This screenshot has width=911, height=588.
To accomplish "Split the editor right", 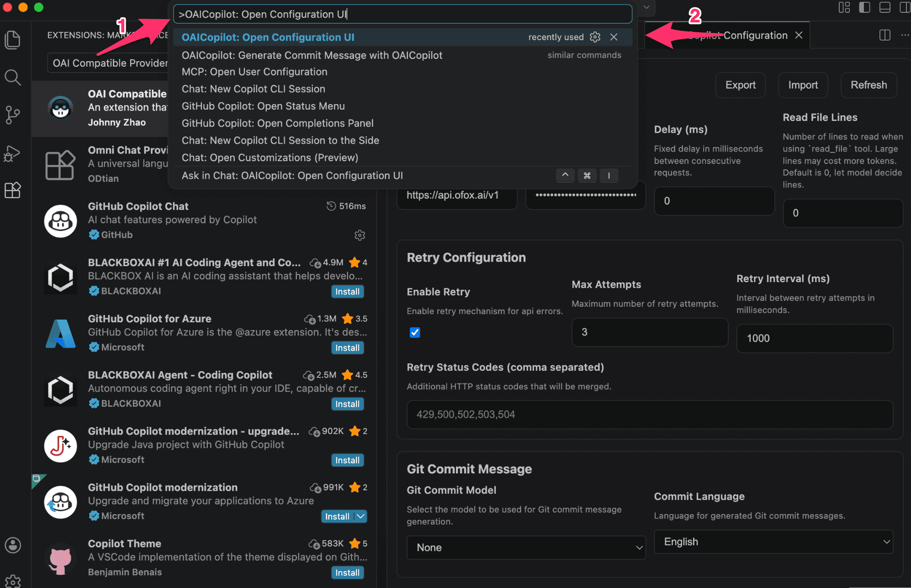I will 885,35.
